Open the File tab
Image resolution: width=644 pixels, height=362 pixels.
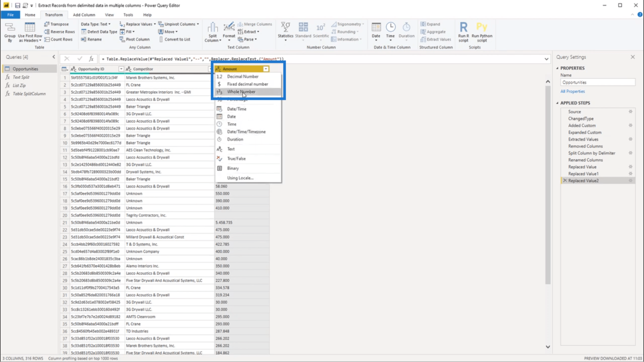pyautogui.click(x=10, y=15)
